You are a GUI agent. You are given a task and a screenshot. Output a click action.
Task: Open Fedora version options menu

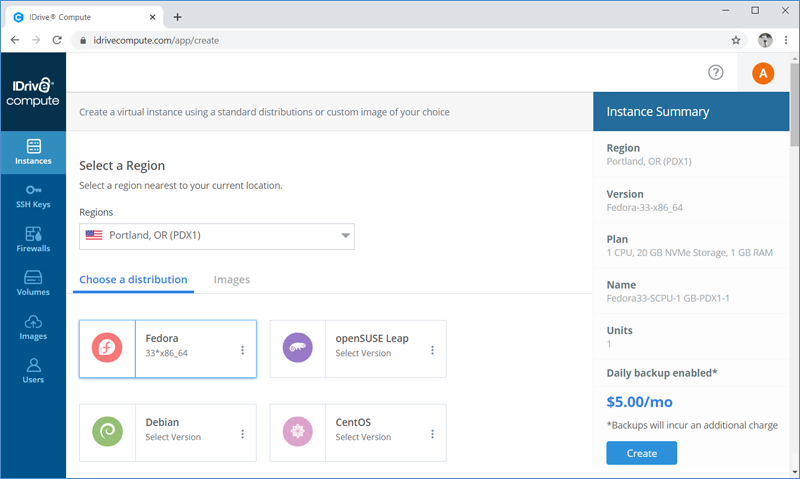242,350
